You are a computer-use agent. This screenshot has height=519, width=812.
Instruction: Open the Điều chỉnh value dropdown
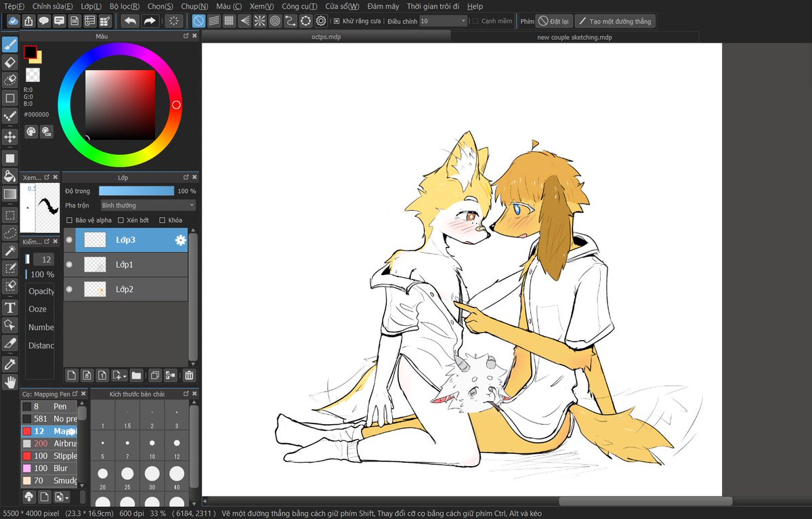point(444,21)
